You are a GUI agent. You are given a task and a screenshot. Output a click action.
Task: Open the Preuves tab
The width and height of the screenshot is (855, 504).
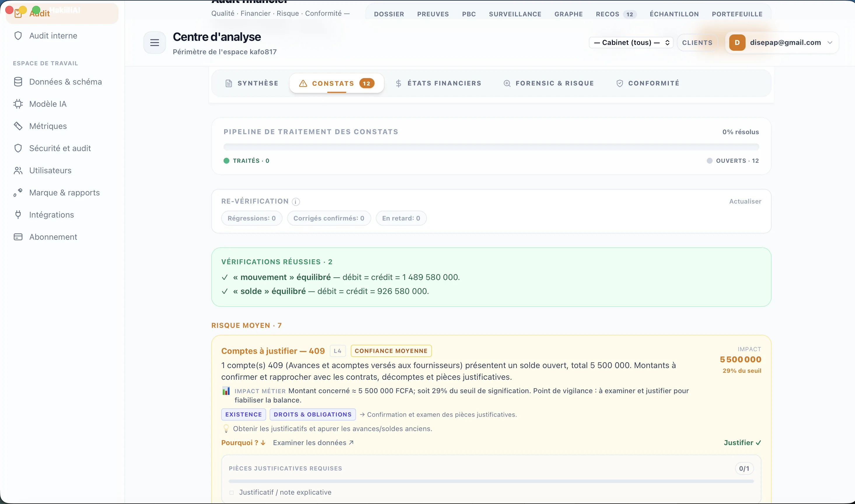pyautogui.click(x=433, y=14)
